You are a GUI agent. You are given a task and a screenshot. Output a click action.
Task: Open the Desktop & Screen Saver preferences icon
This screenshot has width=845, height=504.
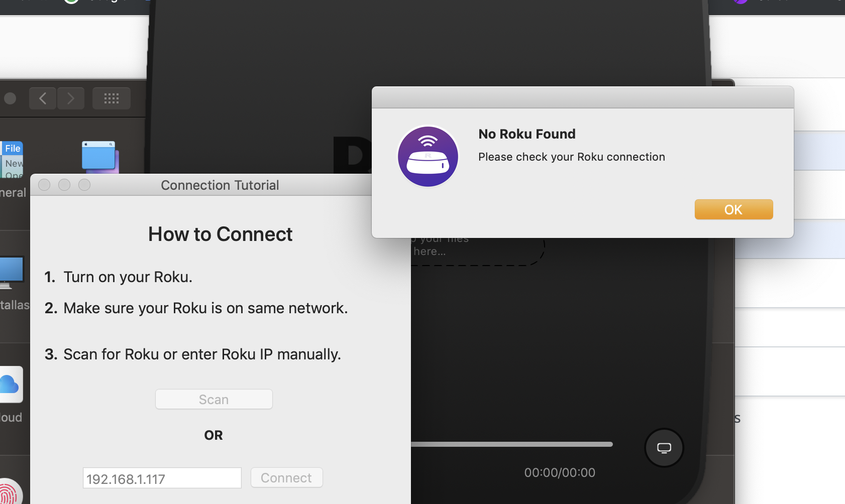pyautogui.click(x=100, y=157)
